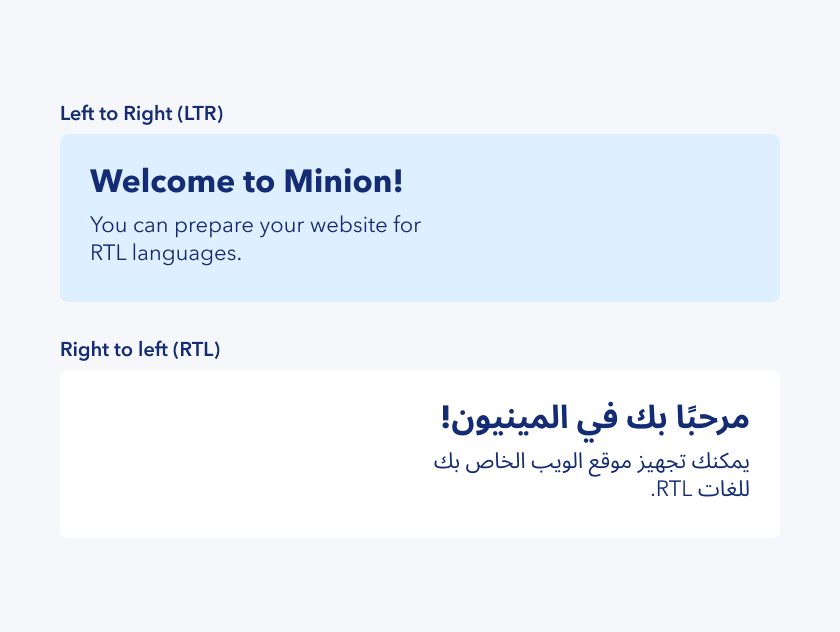The height and width of the screenshot is (632, 840).
Task: Click the bold Arabic heading in the white card
Action: [x=594, y=418]
